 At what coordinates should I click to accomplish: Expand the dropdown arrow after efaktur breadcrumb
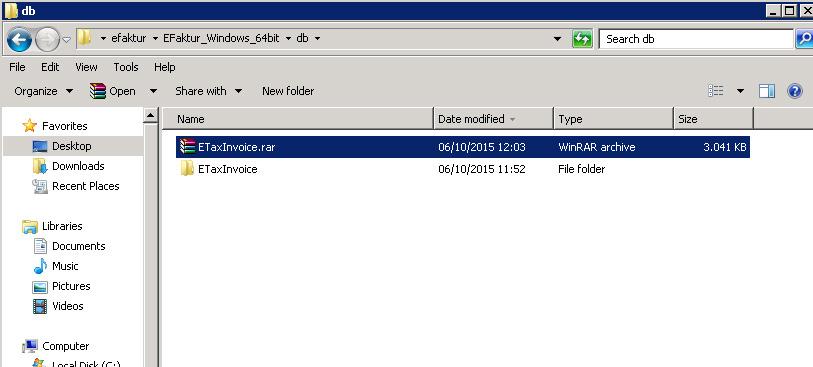(155, 39)
